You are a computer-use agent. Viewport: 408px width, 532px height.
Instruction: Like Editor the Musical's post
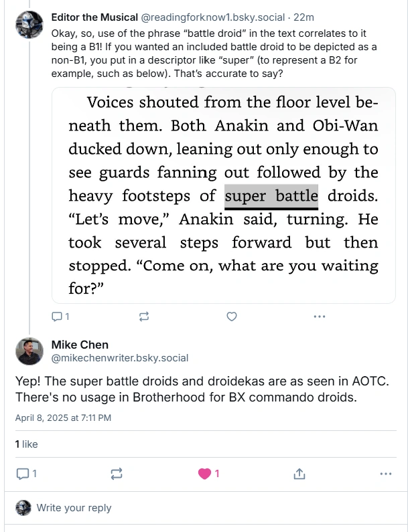[x=232, y=317]
